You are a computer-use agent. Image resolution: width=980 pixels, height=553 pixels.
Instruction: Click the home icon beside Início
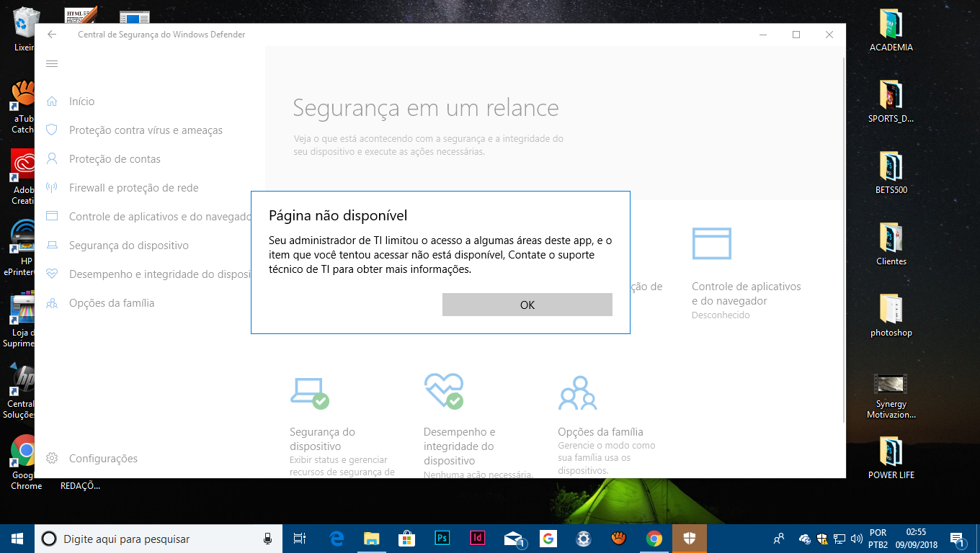pos(52,102)
